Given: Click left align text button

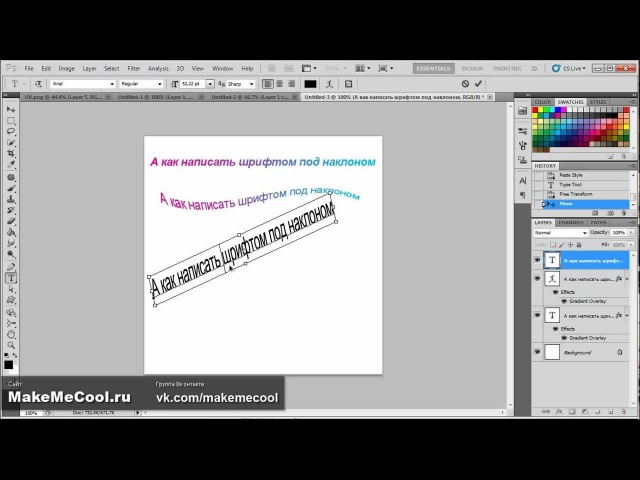Looking at the screenshot, I should click(x=267, y=84).
